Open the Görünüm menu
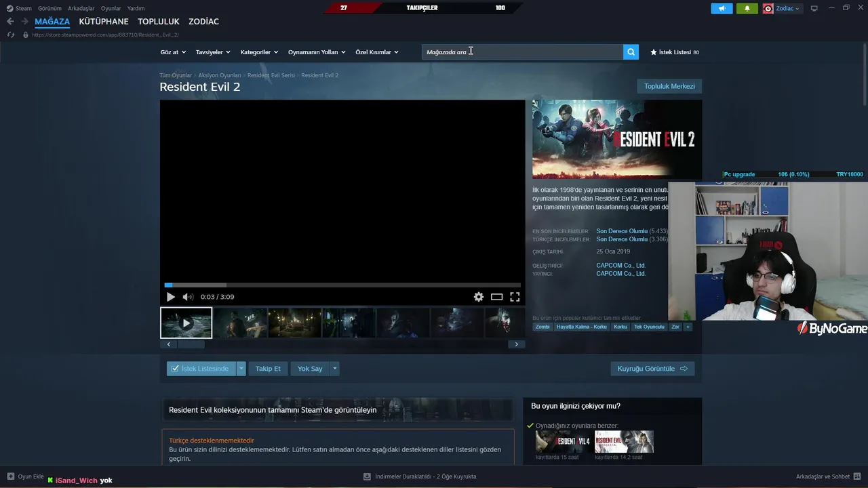This screenshot has height=488, width=868. 50,8
